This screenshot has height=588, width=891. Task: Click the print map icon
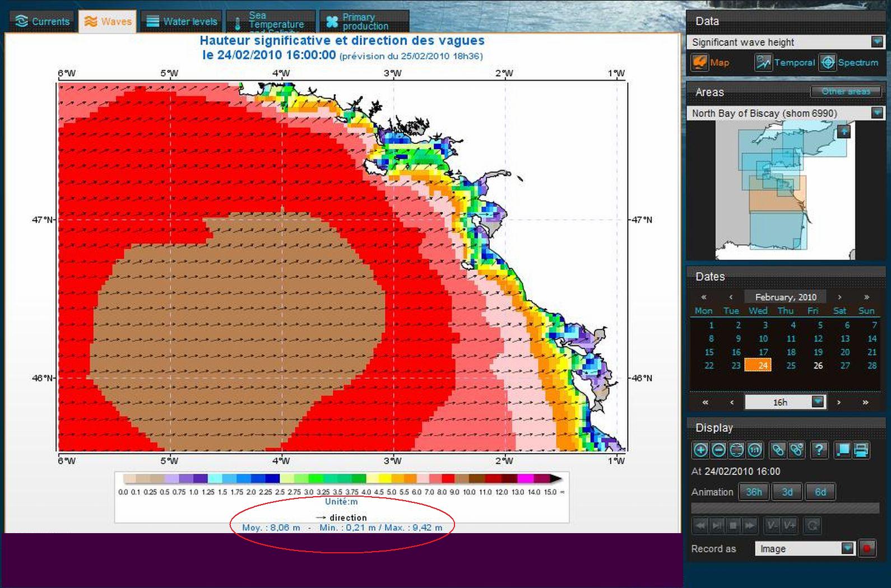[861, 450]
